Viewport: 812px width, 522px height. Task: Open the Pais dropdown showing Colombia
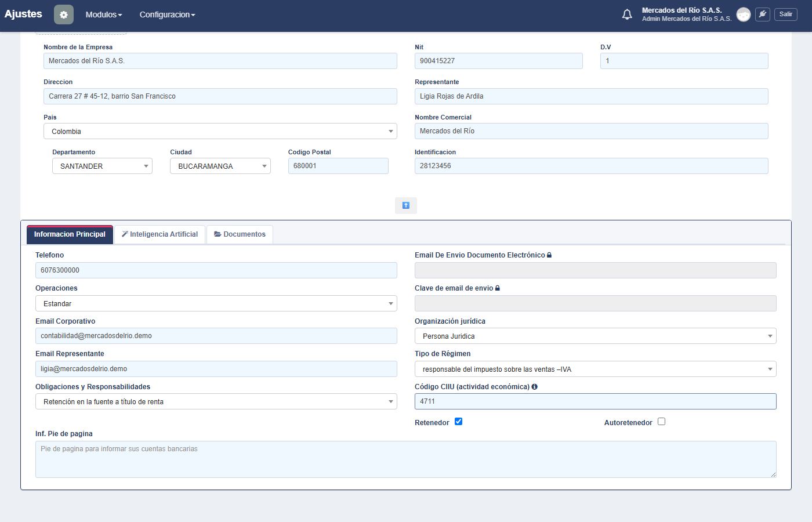[x=220, y=131]
